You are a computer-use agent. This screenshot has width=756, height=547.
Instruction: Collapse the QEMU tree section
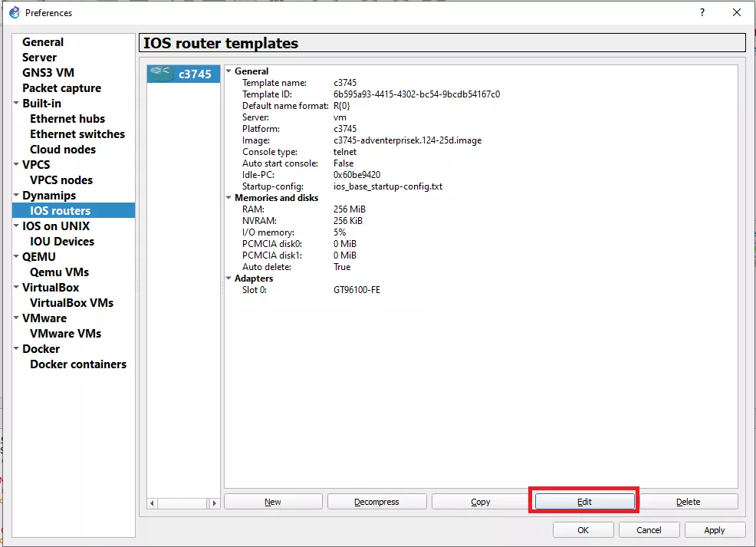point(16,256)
